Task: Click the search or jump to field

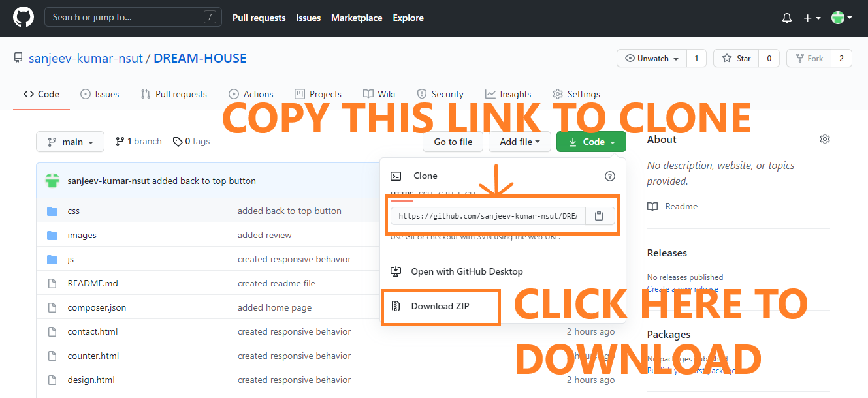Action: 133,18
